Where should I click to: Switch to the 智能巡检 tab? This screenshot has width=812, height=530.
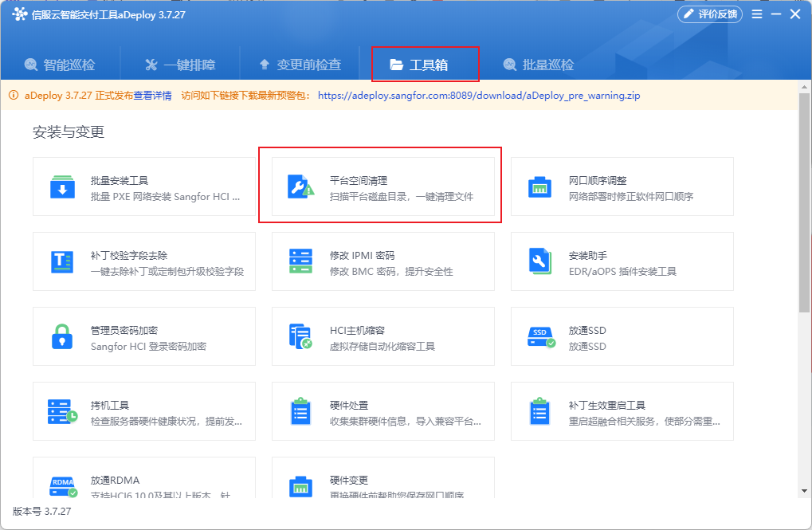pyautogui.click(x=60, y=65)
